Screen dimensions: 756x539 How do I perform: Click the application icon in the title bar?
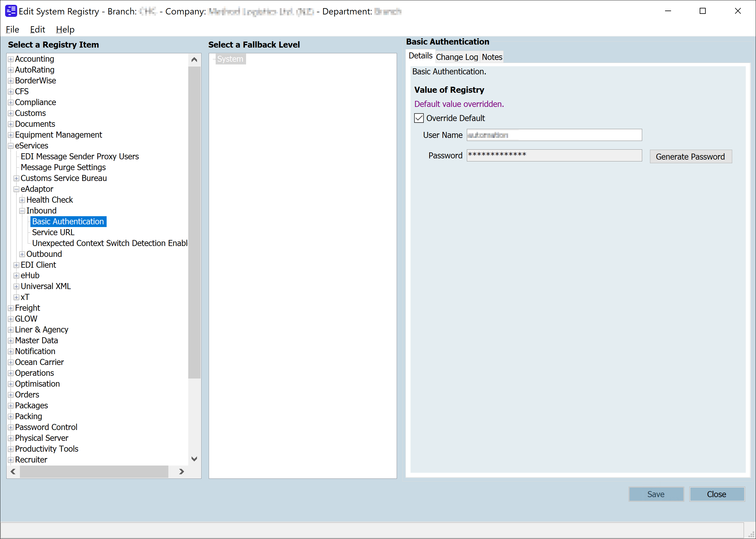tap(10, 11)
